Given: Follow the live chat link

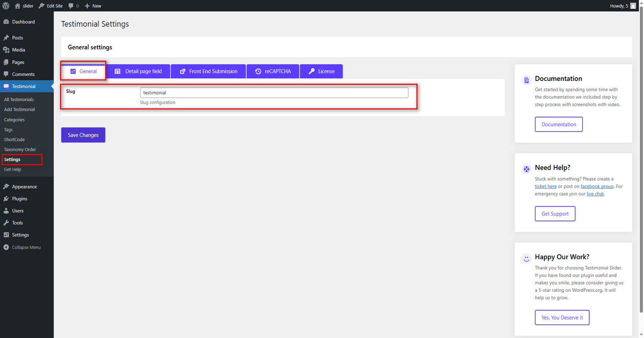Looking at the screenshot, I should 595,194.
